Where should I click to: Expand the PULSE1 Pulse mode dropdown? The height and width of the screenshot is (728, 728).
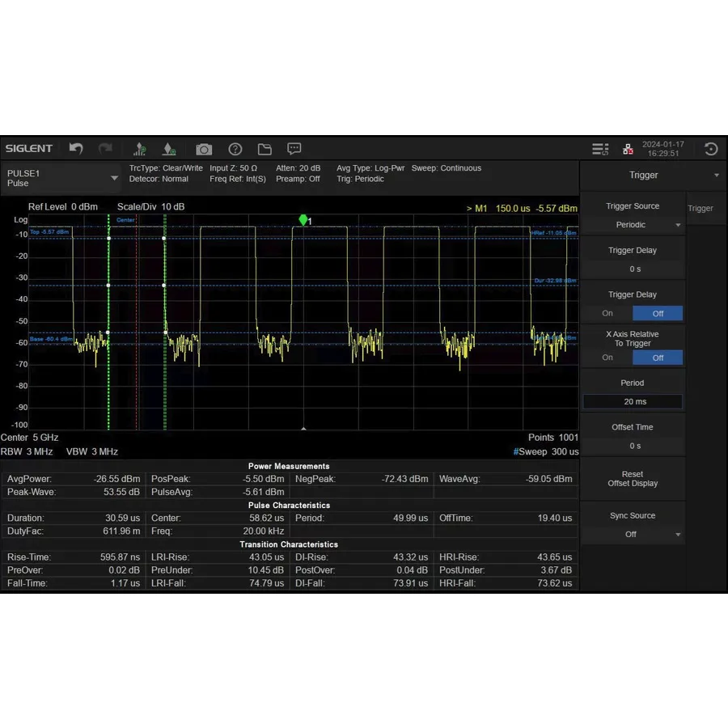112,177
